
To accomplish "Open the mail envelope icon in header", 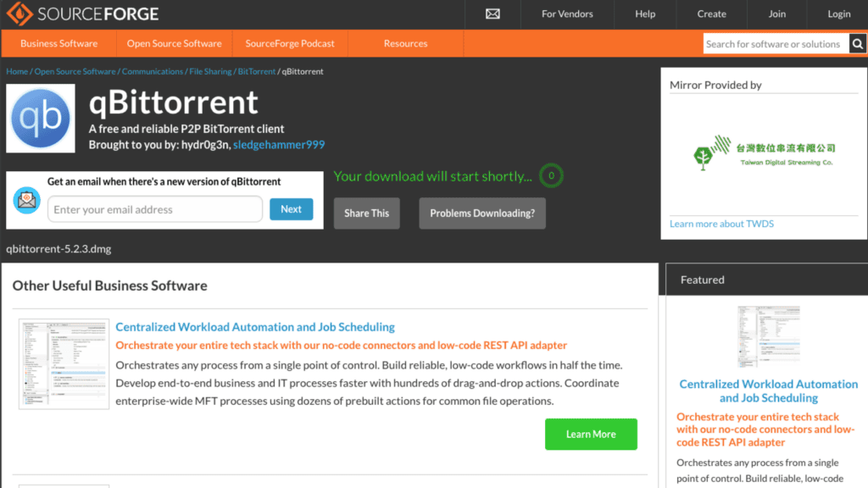I will click(x=492, y=14).
